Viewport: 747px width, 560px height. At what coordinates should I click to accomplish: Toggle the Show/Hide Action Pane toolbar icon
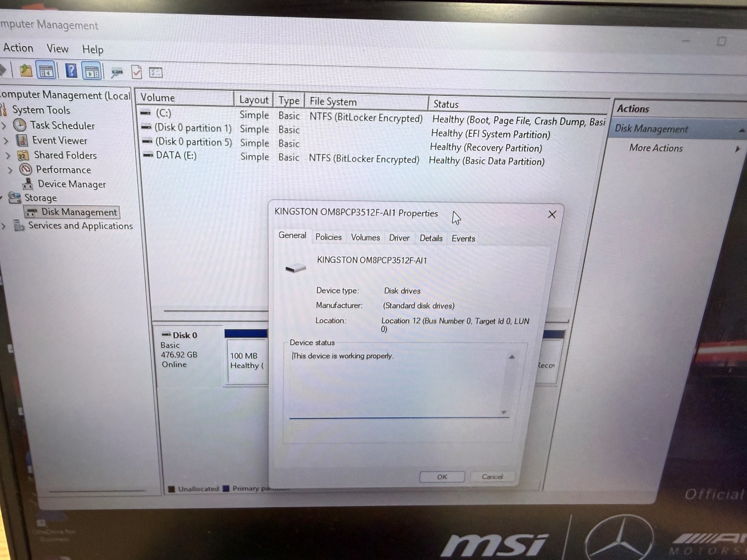tap(92, 72)
